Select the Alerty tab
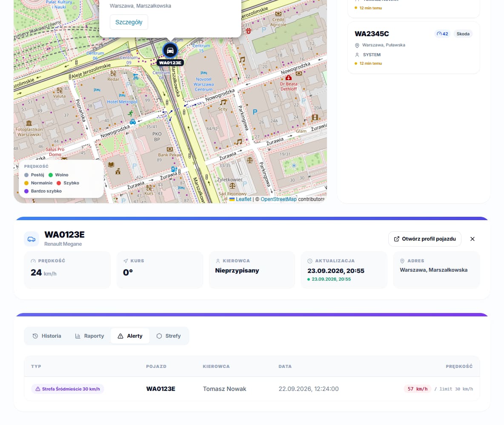The image size is (504, 425). click(130, 336)
